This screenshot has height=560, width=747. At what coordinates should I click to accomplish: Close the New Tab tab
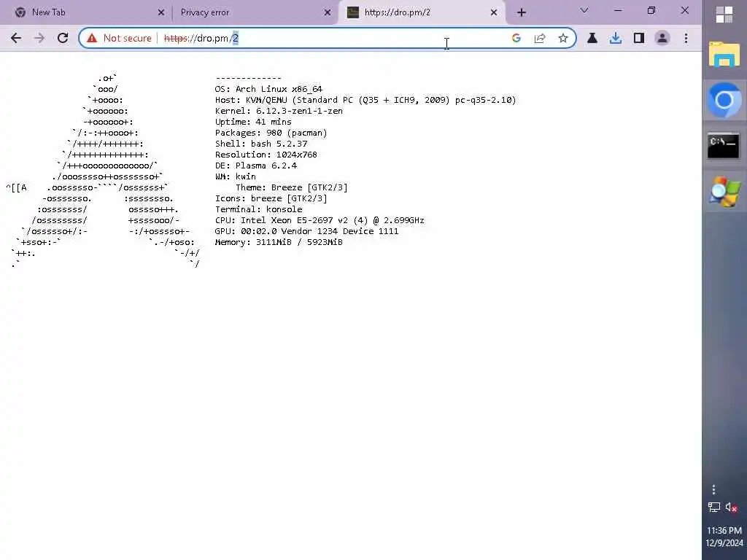pyautogui.click(x=161, y=12)
